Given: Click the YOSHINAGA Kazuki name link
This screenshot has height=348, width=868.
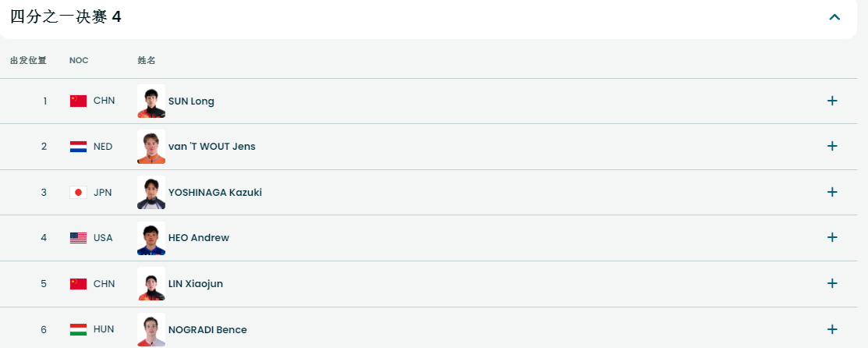Looking at the screenshot, I should pos(214,192).
